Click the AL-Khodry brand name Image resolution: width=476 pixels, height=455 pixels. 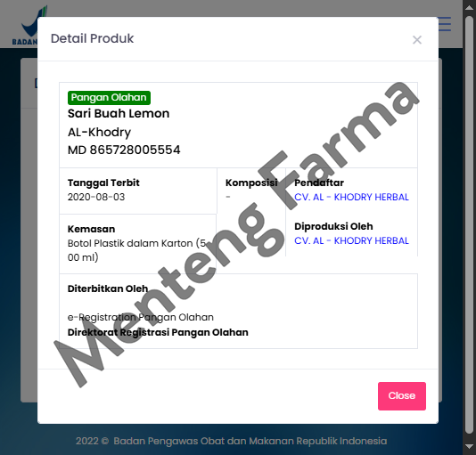(x=99, y=133)
